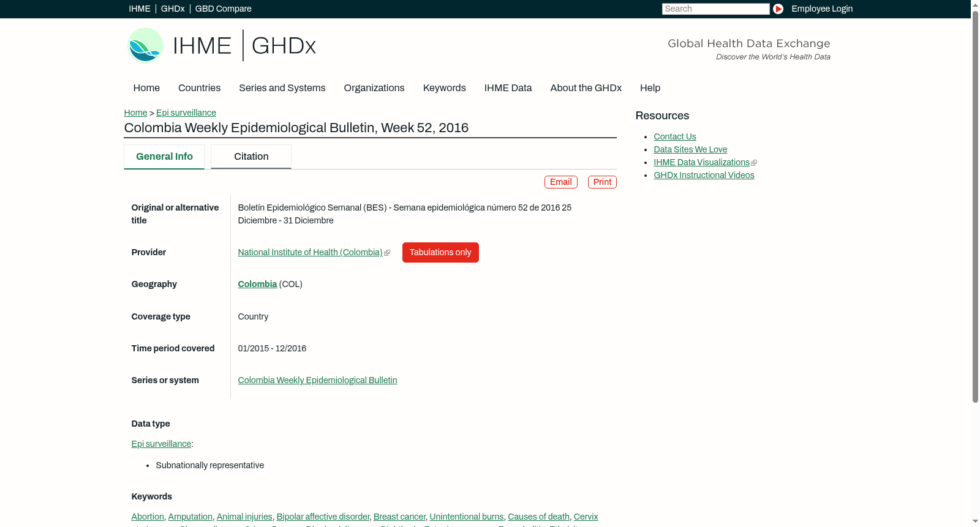Click the Cervix keyword link
This screenshot has height=527, width=980.
pos(586,517)
